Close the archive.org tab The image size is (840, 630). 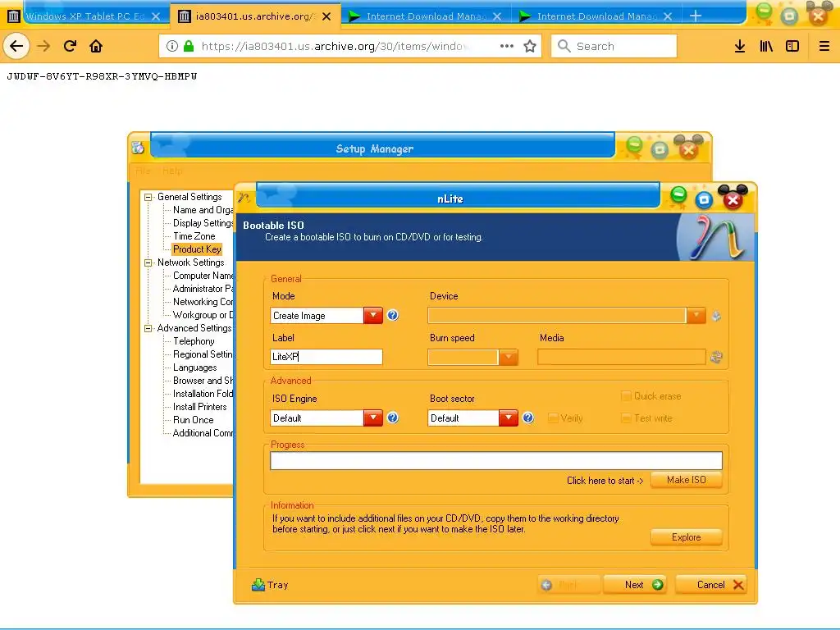coord(326,16)
